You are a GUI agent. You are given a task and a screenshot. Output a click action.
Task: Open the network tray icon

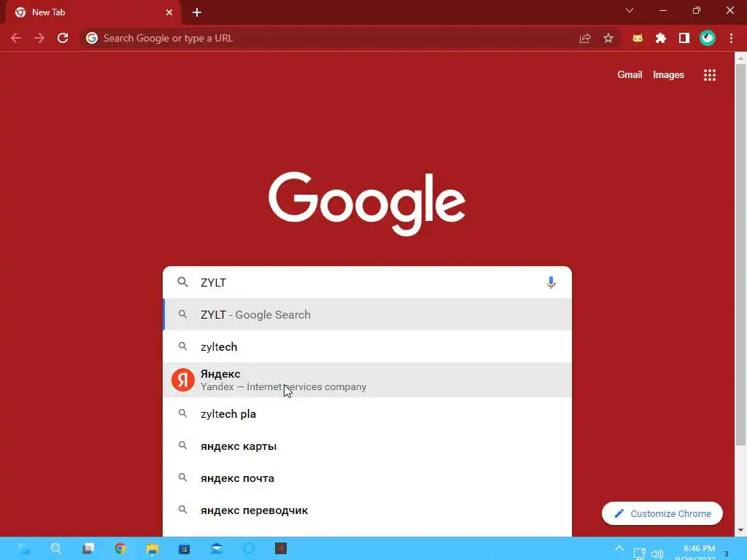pyautogui.click(x=639, y=554)
